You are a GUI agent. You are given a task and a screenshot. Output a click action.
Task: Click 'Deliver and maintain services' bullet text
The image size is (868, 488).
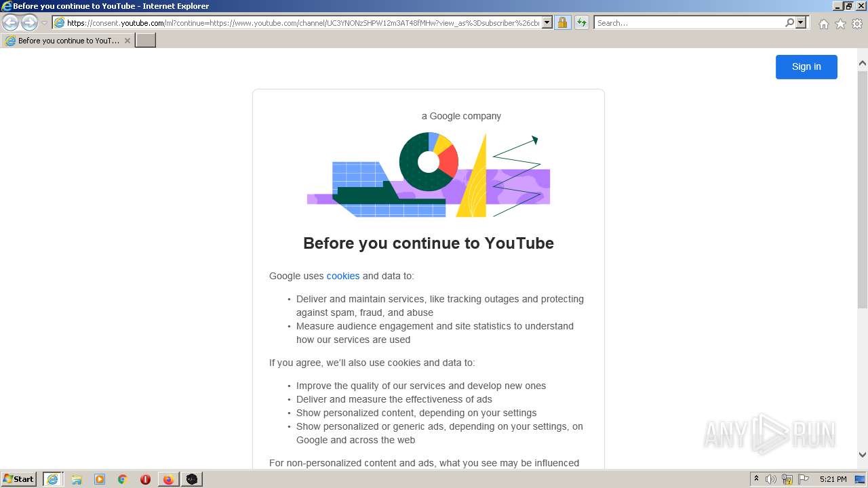click(440, 306)
